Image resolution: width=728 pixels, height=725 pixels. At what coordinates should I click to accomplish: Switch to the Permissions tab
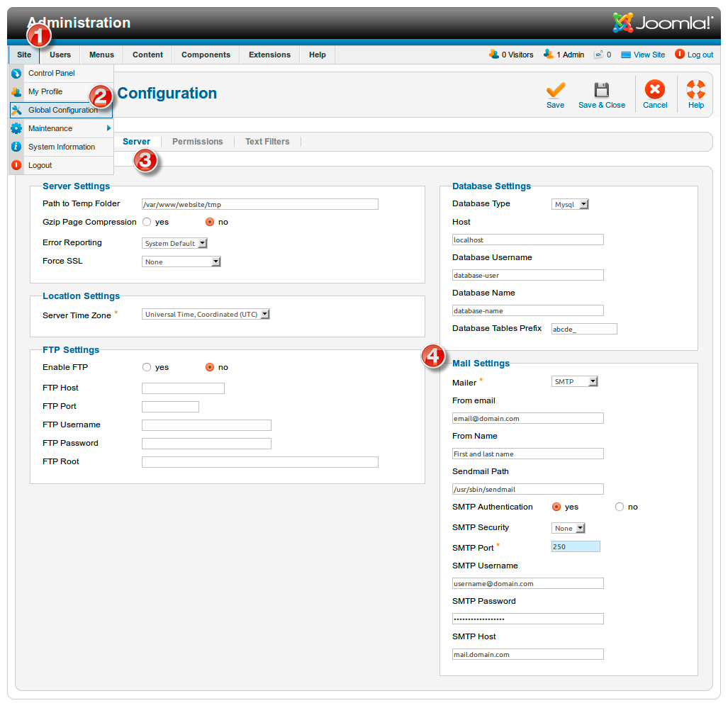point(198,142)
